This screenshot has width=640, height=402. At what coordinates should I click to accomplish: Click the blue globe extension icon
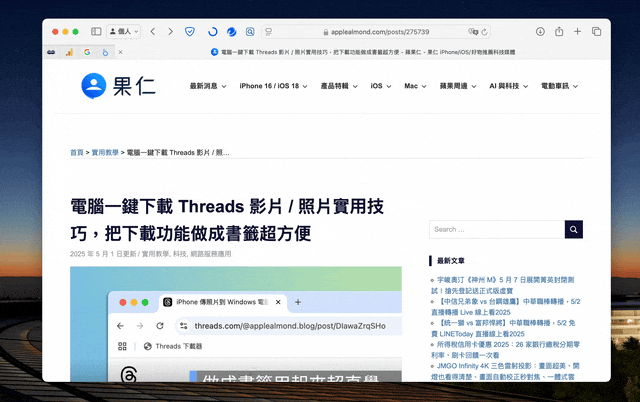click(231, 31)
